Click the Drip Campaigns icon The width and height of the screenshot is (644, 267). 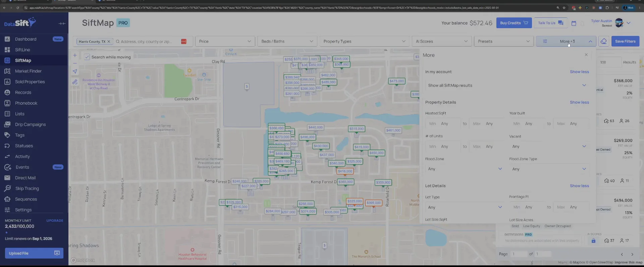7,124
